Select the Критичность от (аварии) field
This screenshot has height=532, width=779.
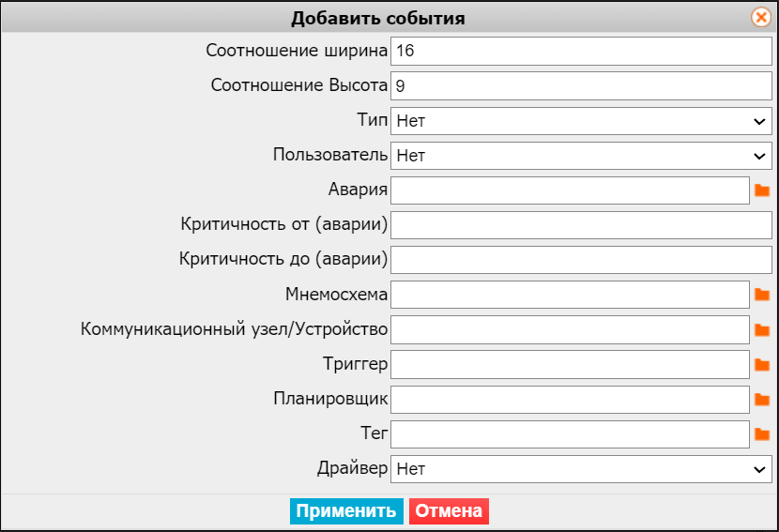pos(581,225)
